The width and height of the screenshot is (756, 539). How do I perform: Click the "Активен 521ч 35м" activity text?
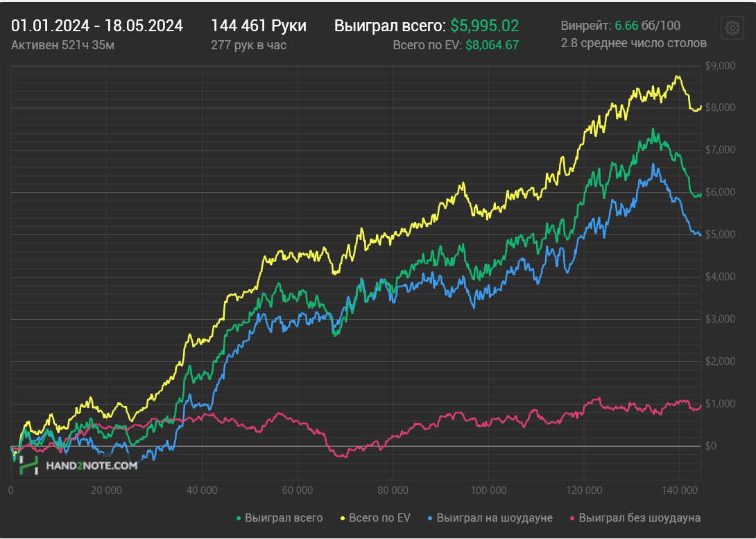point(62,45)
